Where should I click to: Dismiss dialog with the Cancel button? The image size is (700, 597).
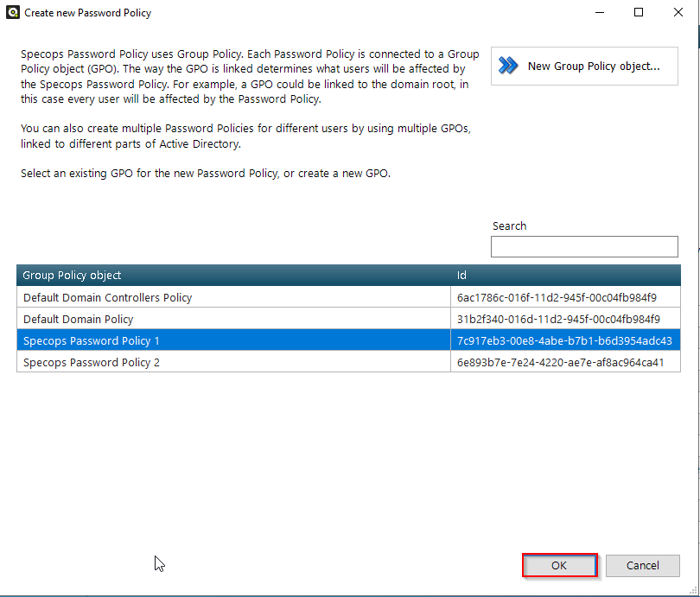coord(642,565)
